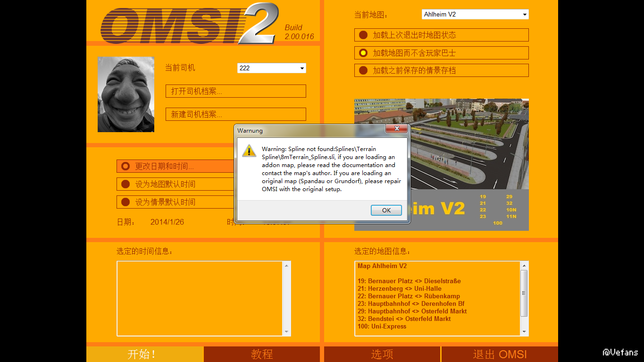Click the OMSI 2 logo
The height and width of the screenshot is (362, 644).
pos(189,25)
